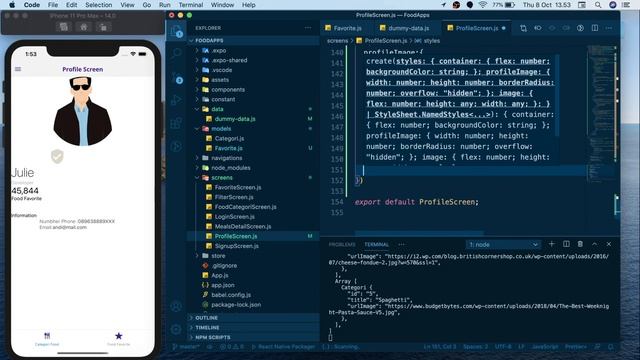The image size is (640, 360).
Task: Click the editor minimap
Action: tap(602, 114)
